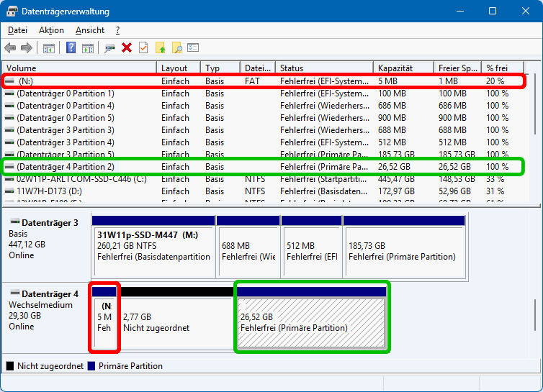This screenshot has width=543, height=392.
Task: Click the back arrow toolbar icon
Action: (10, 48)
